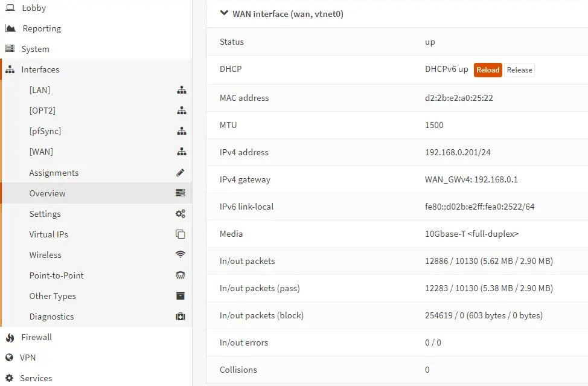Click the Reporting chart icon

point(10,28)
